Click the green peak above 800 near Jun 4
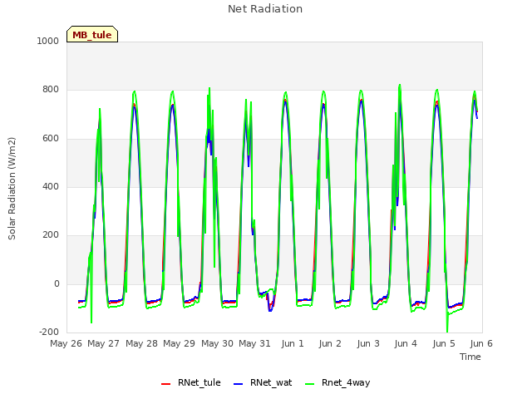 click(x=400, y=86)
